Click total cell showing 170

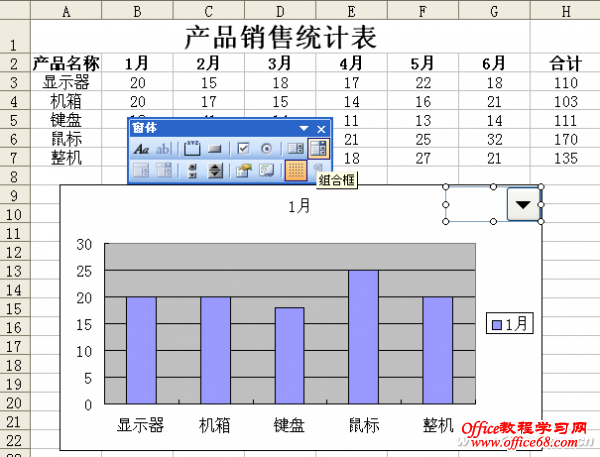pyautogui.click(x=565, y=139)
